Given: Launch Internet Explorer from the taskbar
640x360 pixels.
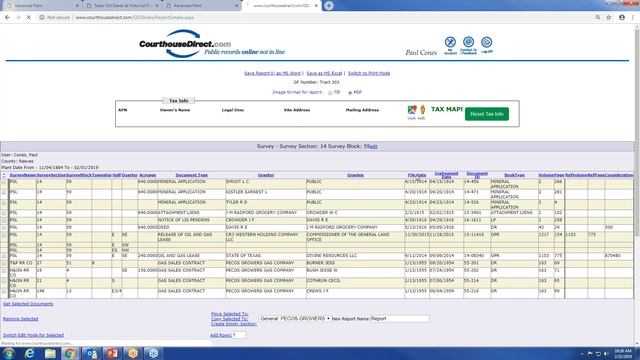Looking at the screenshot, I should (29, 353).
